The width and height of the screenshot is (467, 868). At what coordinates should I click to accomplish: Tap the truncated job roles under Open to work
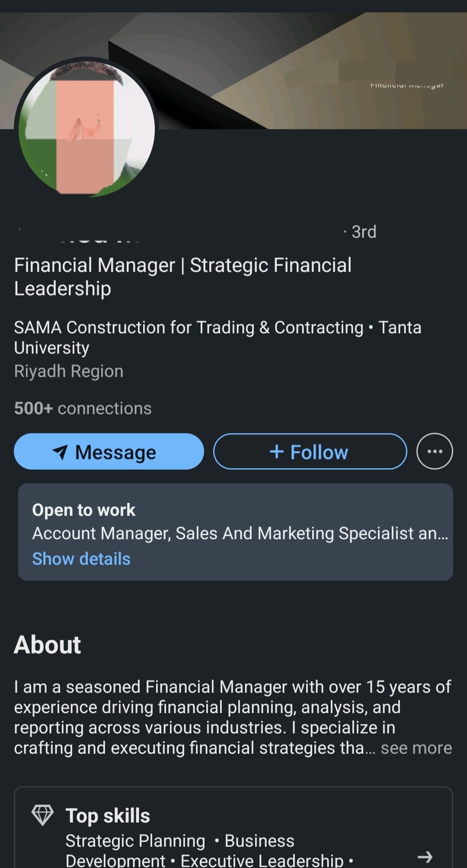point(240,533)
